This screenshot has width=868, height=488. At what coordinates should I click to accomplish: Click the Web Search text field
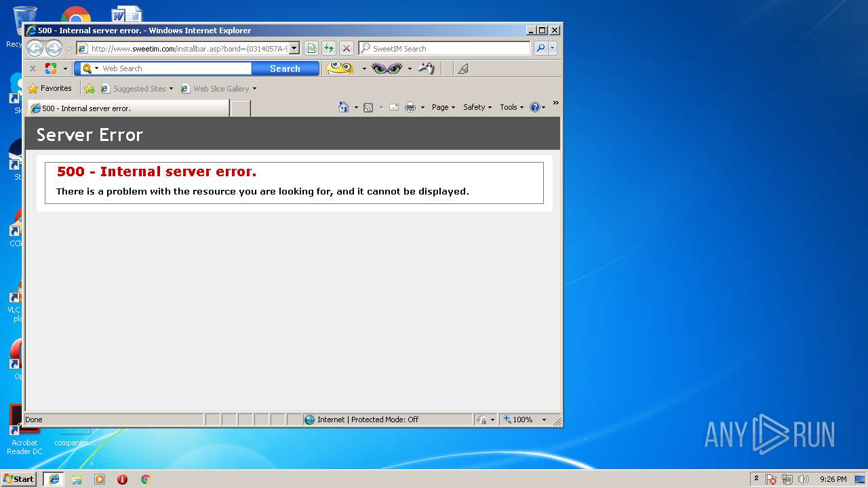tap(176, 68)
